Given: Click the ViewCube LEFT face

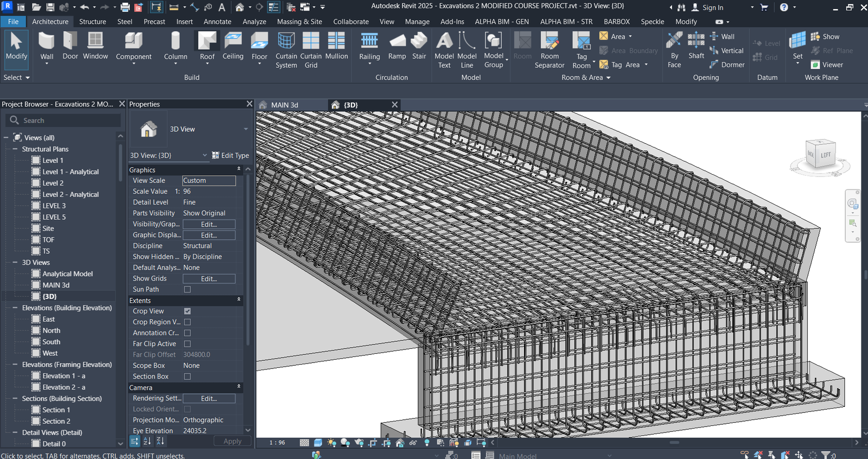Looking at the screenshot, I should click(x=825, y=155).
